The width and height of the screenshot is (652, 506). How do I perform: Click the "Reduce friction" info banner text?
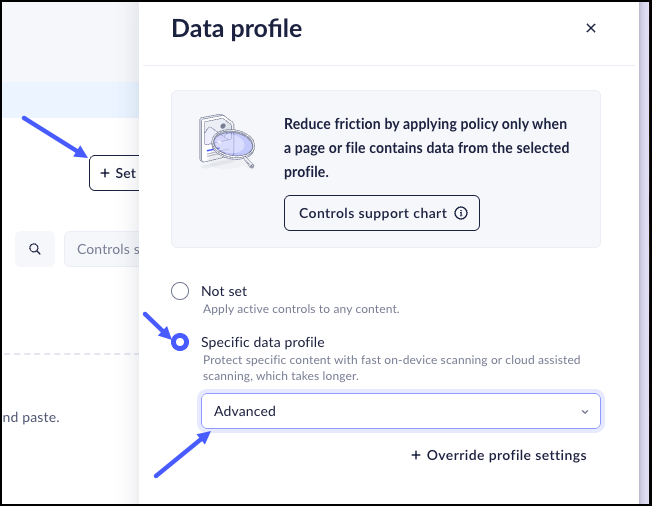(x=426, y=148)
